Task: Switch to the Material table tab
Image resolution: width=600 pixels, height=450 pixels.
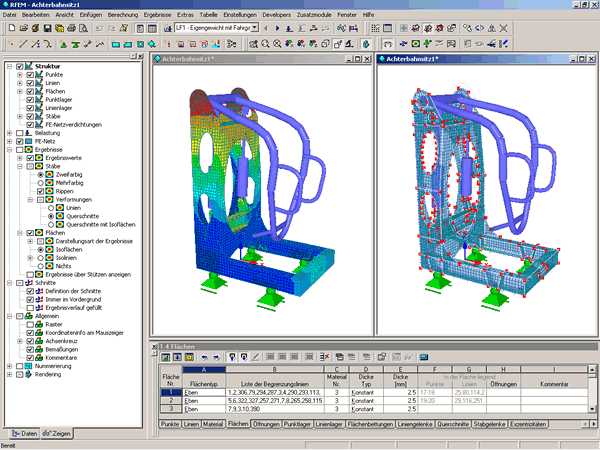Action: click(213, 424)
